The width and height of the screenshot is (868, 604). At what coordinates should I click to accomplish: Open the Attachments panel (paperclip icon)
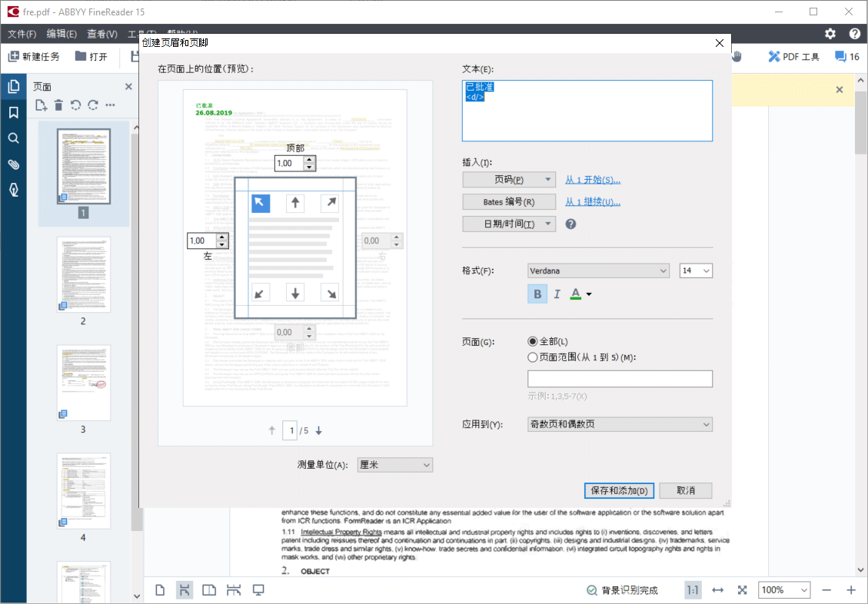[x=14, y=164]
